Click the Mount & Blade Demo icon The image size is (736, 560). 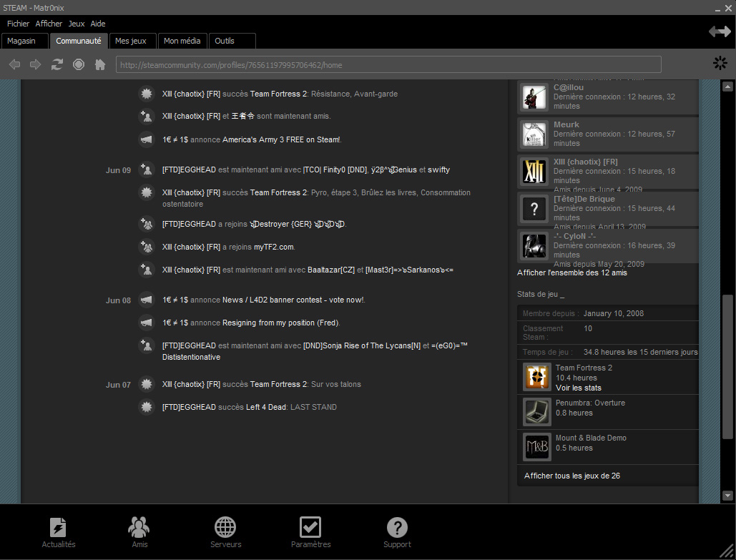(x=536, y=447)
